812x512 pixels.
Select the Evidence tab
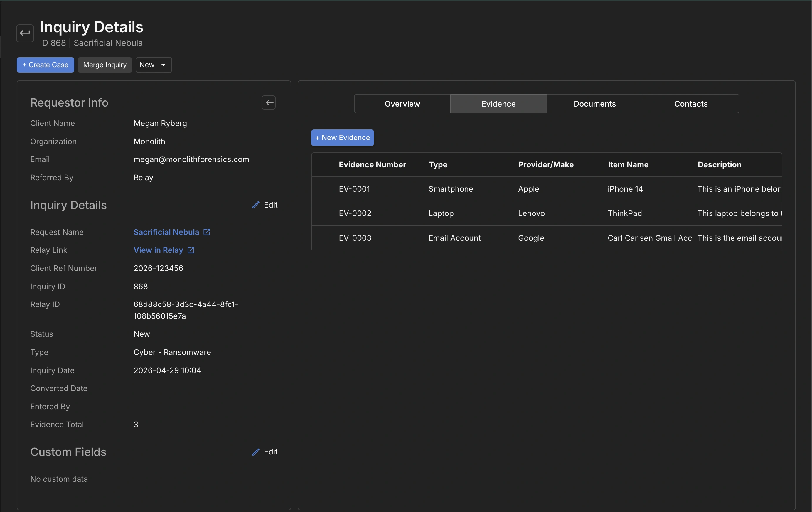click(498, 104)
